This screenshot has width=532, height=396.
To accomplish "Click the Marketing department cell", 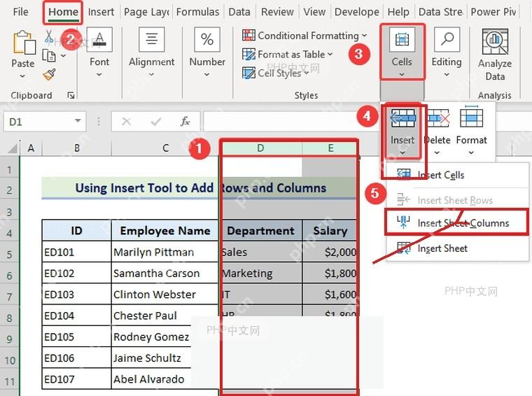I will click(260, 274).
